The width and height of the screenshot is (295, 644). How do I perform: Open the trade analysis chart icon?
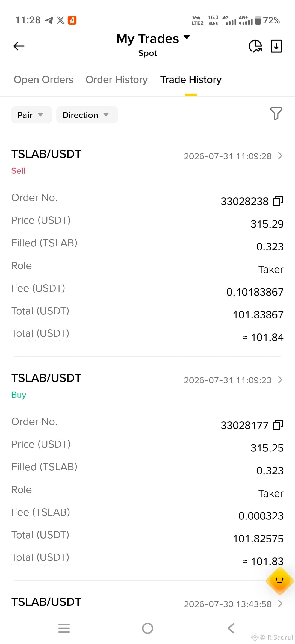click(x=255, y=46)
